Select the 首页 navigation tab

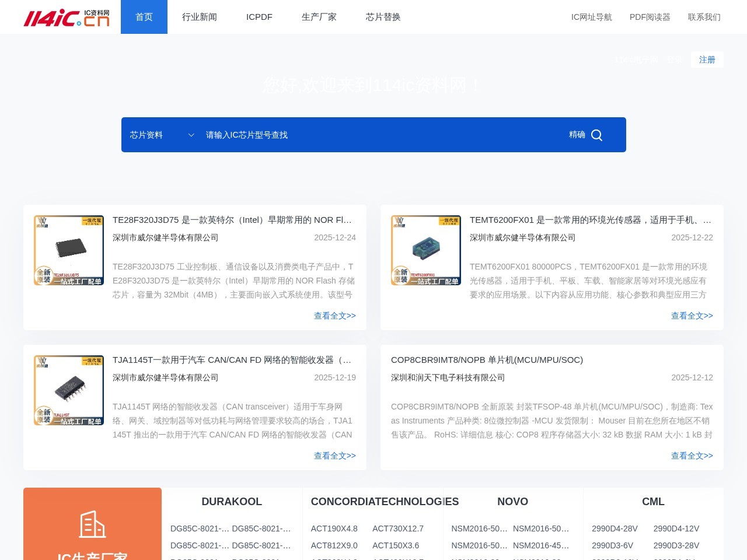144,17
